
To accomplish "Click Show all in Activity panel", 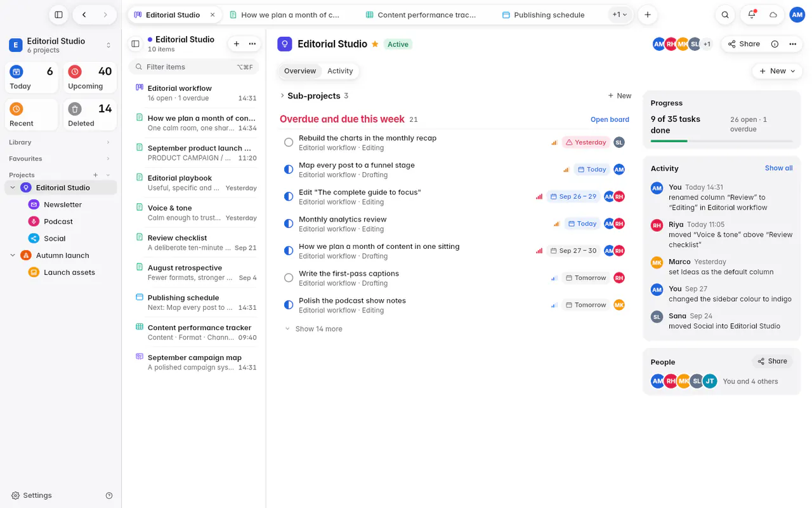I will pos(778,168).
